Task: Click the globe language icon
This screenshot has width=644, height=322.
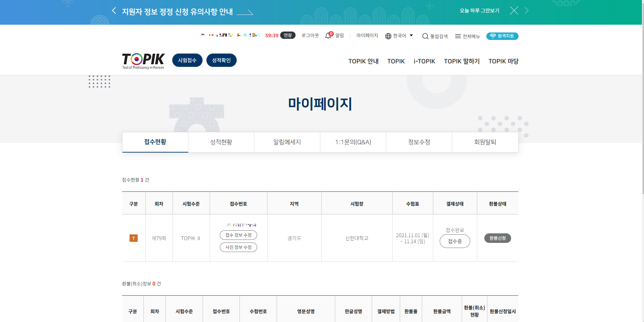Action: [x=388, y=36]
